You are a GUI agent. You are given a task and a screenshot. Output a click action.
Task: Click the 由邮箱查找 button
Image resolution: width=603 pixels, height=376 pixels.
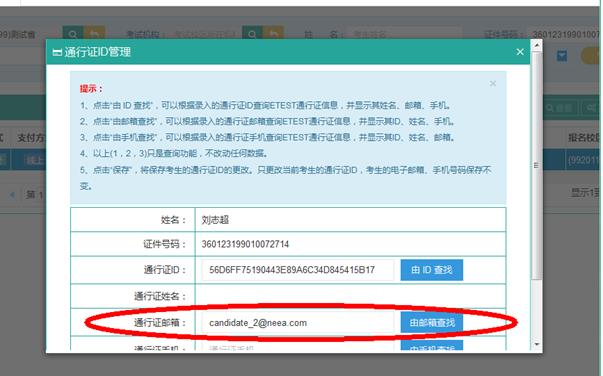tap(431, 322)
